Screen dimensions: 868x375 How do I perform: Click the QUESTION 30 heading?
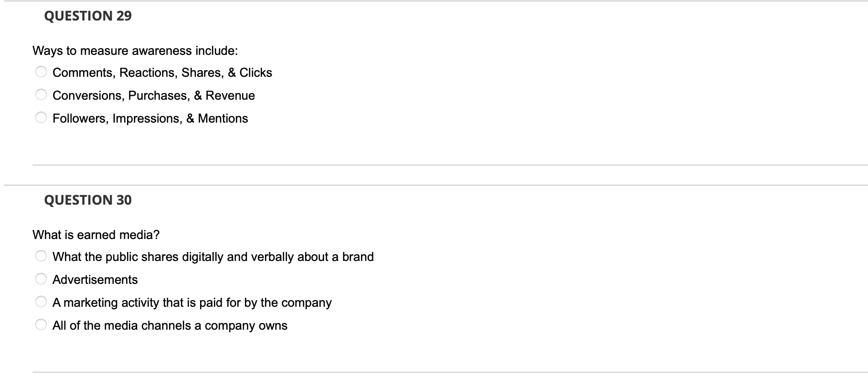click(87, 199)
